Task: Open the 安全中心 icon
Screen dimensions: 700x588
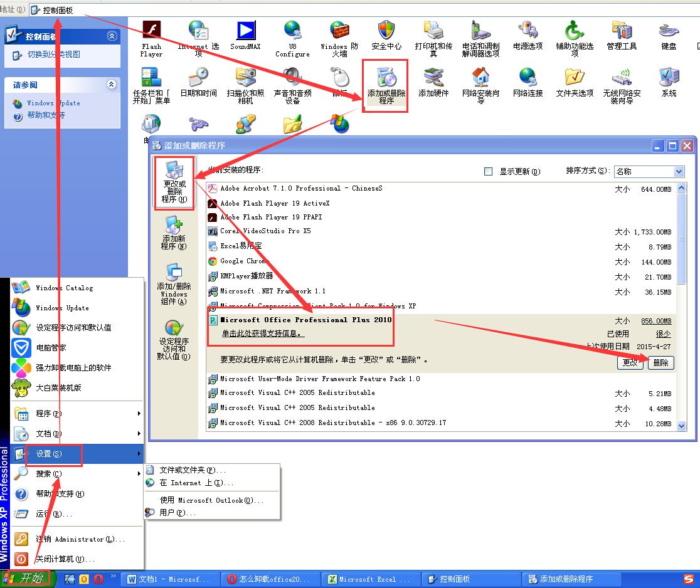Action: pos(386,35)
